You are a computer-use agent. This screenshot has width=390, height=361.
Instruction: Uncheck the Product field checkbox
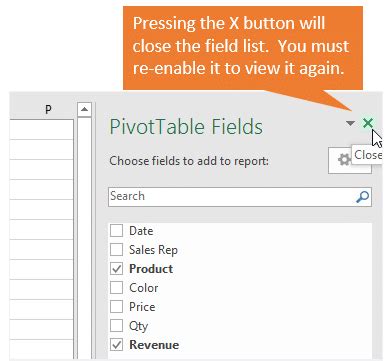coord(116,269)
